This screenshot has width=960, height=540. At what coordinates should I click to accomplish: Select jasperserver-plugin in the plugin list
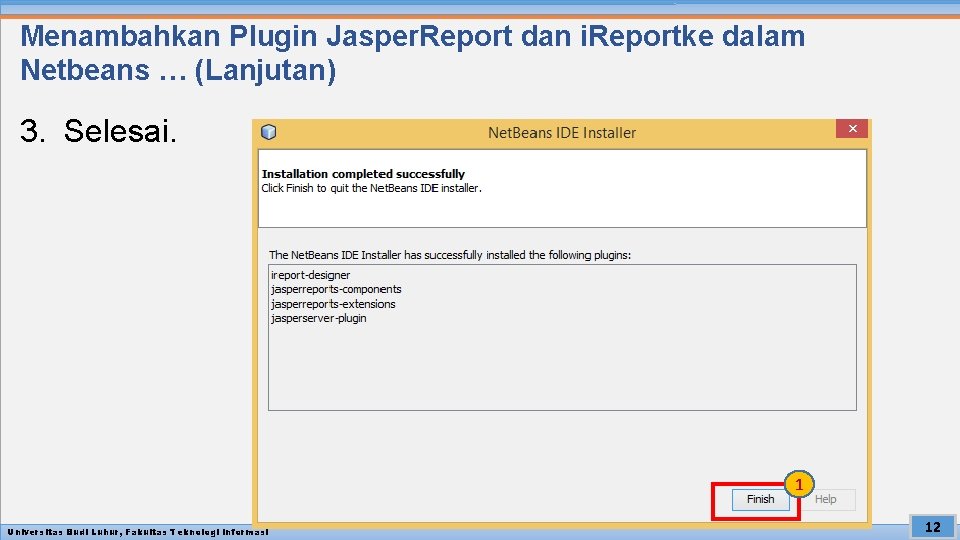tap(318, 318)
